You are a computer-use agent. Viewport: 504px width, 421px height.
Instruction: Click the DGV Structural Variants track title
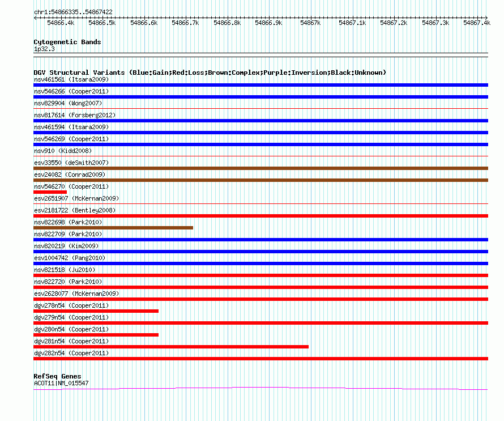210,73
